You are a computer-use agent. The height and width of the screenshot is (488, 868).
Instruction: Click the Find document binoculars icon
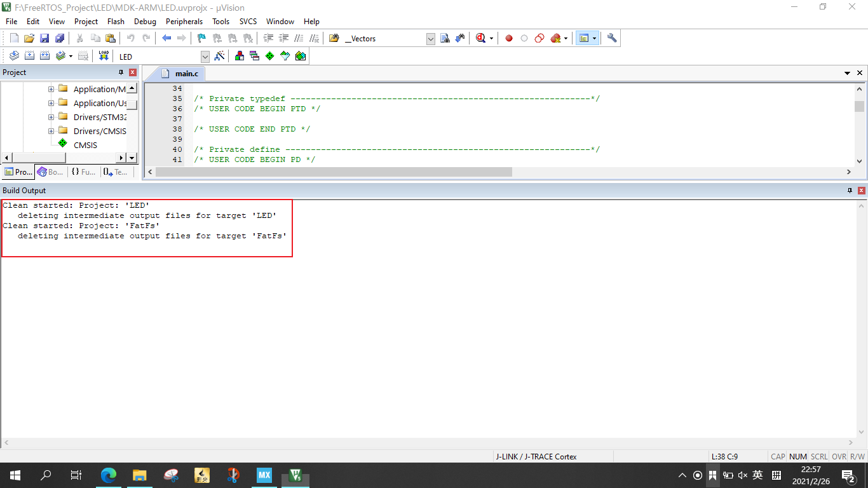[x=445, y=38]
